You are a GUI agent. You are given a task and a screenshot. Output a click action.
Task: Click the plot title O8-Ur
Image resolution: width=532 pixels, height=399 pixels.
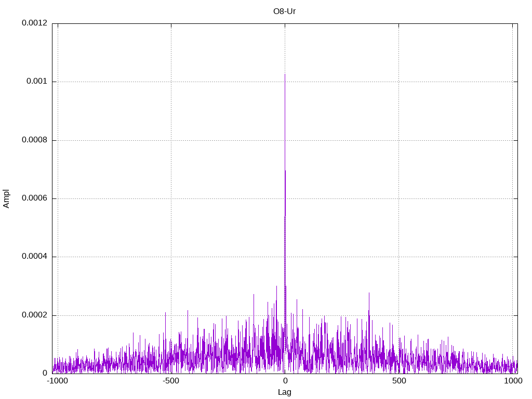click(284, 11)
